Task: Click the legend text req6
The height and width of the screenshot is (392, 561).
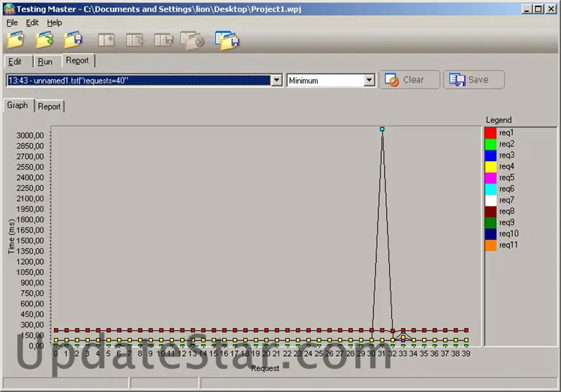Action: pos(506,189)
